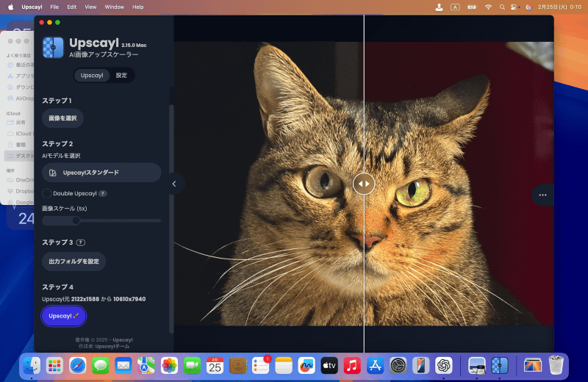
Task: Click the Wi-Fi status icon
Action: pyautogui.click(x=488, y=7)
